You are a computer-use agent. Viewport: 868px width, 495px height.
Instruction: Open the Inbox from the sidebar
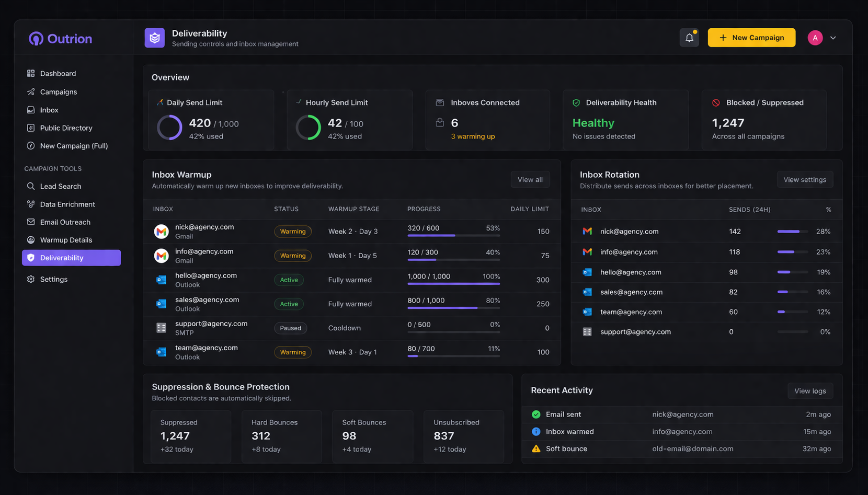pos(50,110)
